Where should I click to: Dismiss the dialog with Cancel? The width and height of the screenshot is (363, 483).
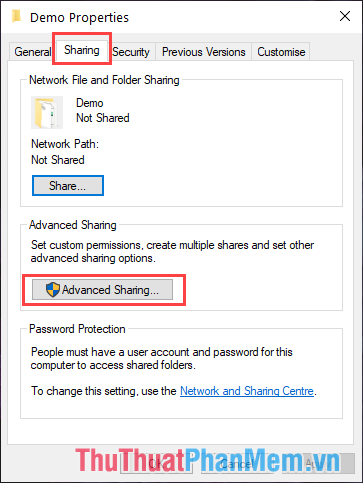coord(237,463)
